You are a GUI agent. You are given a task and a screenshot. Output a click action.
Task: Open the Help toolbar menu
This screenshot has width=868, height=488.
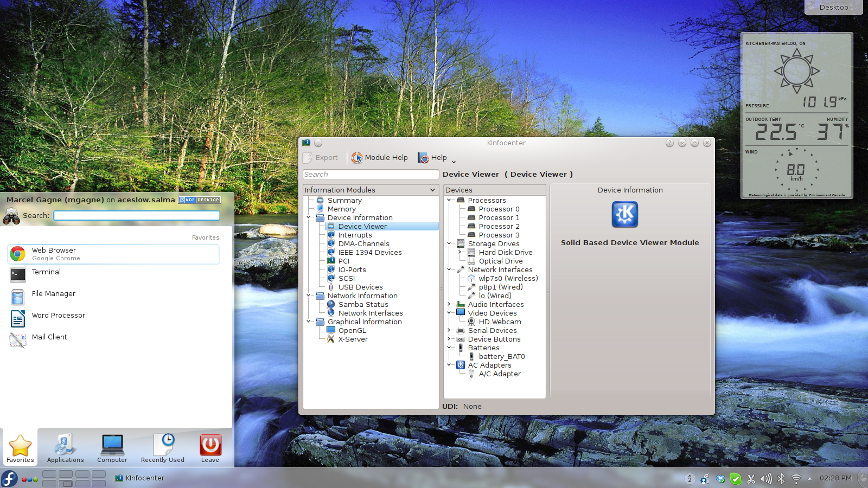click(x=432, y=158)
